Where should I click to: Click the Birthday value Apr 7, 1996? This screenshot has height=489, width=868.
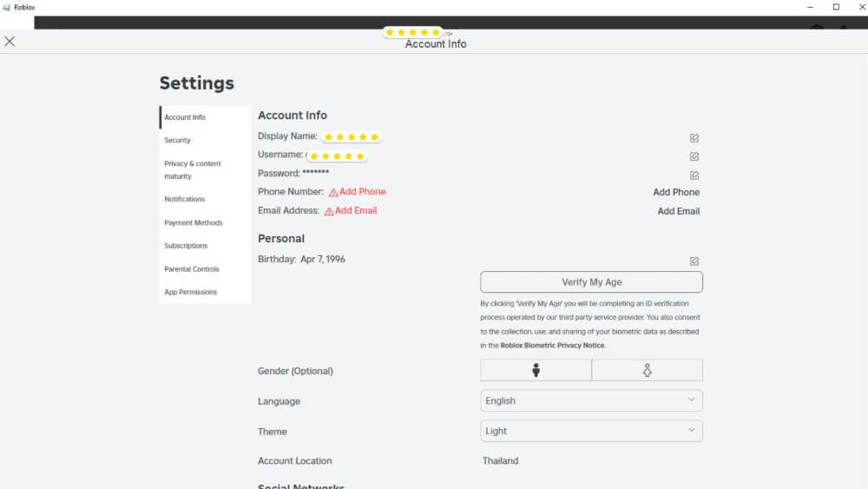coord(323,259)
